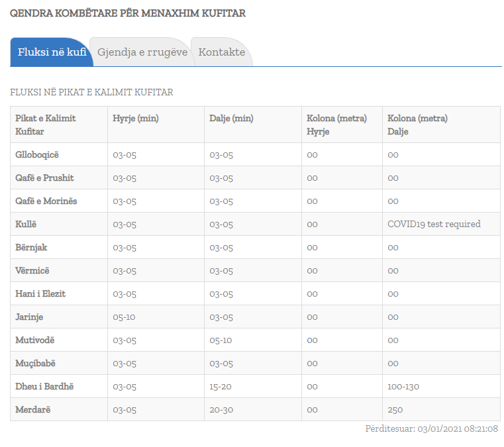Image resolution: width=504 pixels, height=447 pixels.
Task: Click Dheu i Bardhë exit column 100-130
Action: (403, 387)
